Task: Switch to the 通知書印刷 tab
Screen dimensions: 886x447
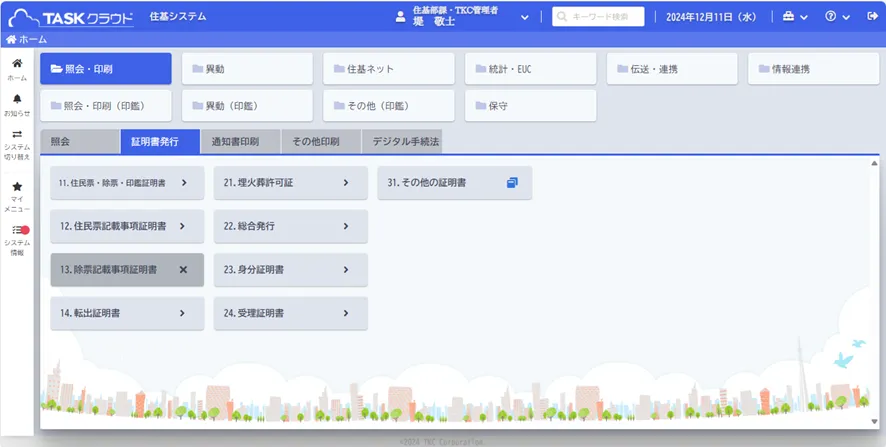Action: point(240,142)
